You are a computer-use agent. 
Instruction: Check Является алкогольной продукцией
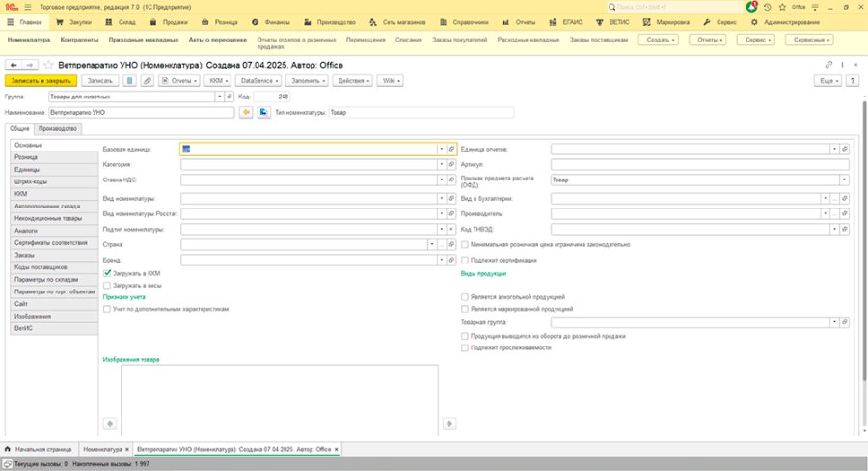pos(465,297)
